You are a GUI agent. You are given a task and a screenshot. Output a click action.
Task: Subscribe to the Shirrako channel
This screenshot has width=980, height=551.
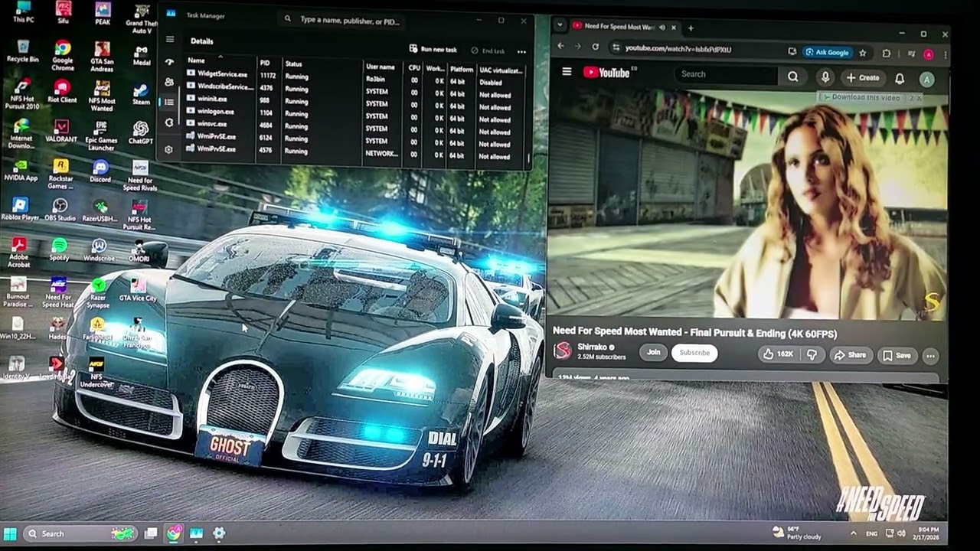tap(694, 353)
